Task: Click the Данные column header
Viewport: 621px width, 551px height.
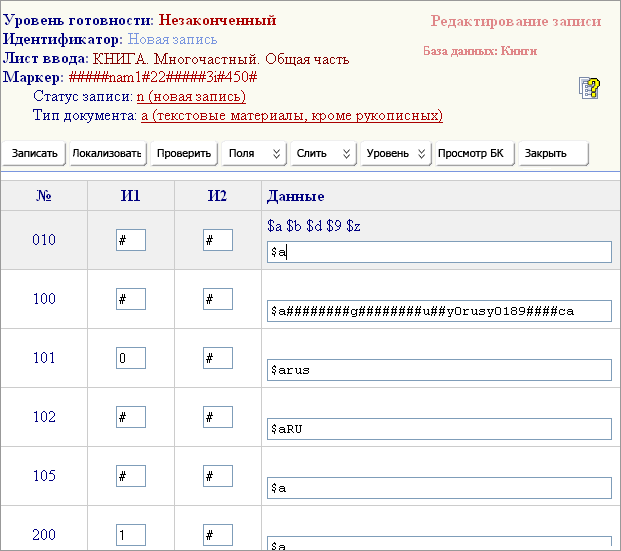Action: (x=295, y=196)
